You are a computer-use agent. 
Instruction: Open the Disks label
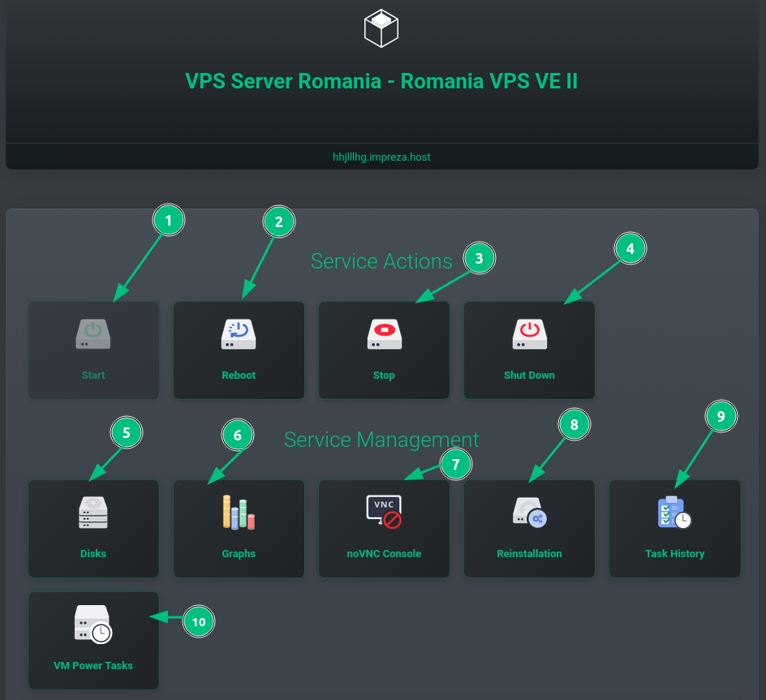[93, 553]
